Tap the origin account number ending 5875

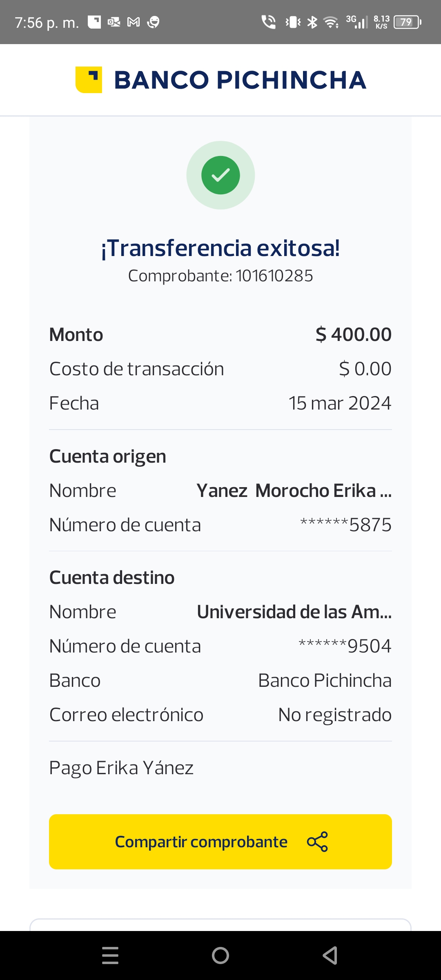pyautogui.click(x=345, y=525)
